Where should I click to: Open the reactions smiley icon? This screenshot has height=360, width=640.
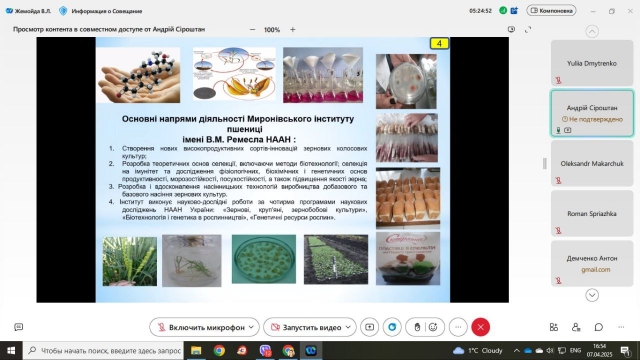(x=433, y=327)
